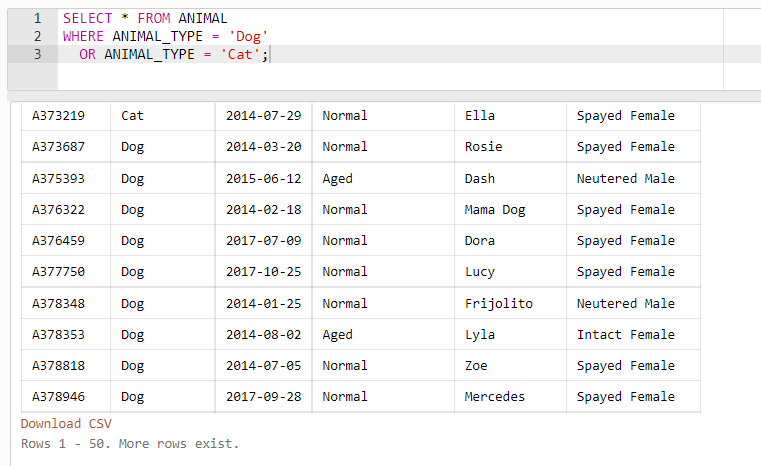Click the 'Cat' string literal in the query

tap(240, 54)
